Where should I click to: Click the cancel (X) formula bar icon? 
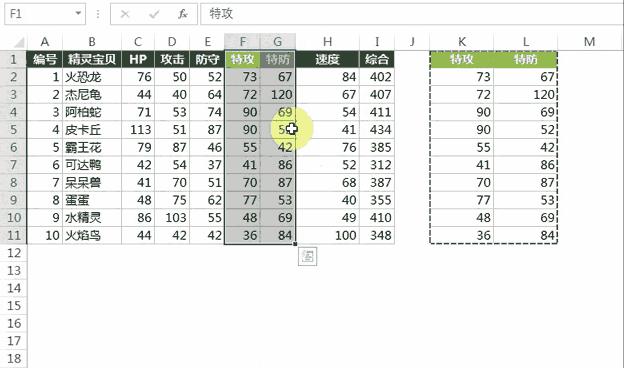point(125,14)
